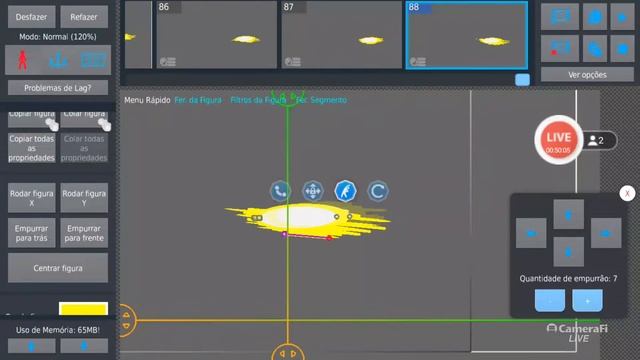Screen dimensions: 640x360
Task: Decrease the nudge amount with minus
Action: click(x=550, y=301)
